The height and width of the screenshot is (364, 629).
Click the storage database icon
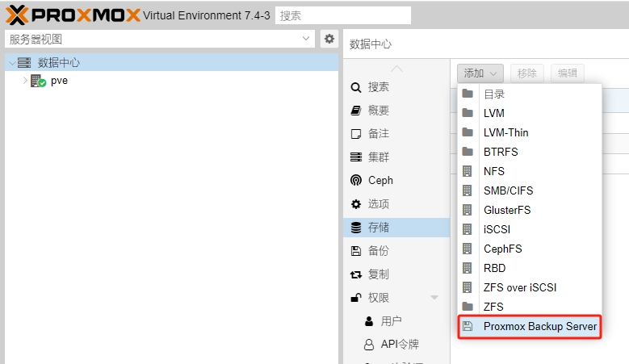tap(355, 228)
